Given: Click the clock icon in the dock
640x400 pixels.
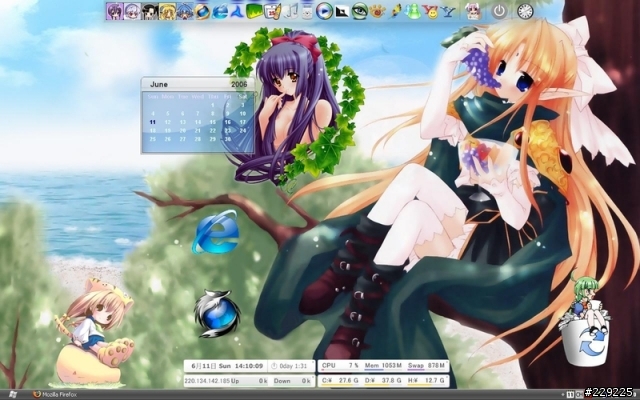Looking at the screenshot, I should (x=525, y=11).
